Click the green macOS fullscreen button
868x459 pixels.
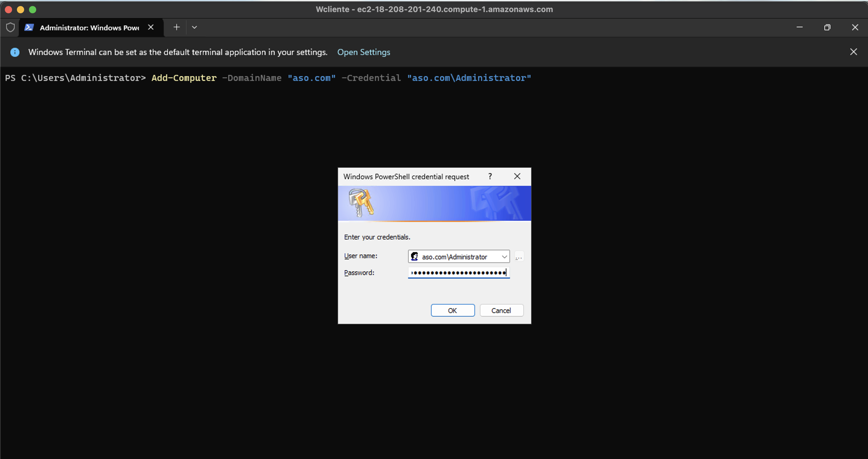33,9
